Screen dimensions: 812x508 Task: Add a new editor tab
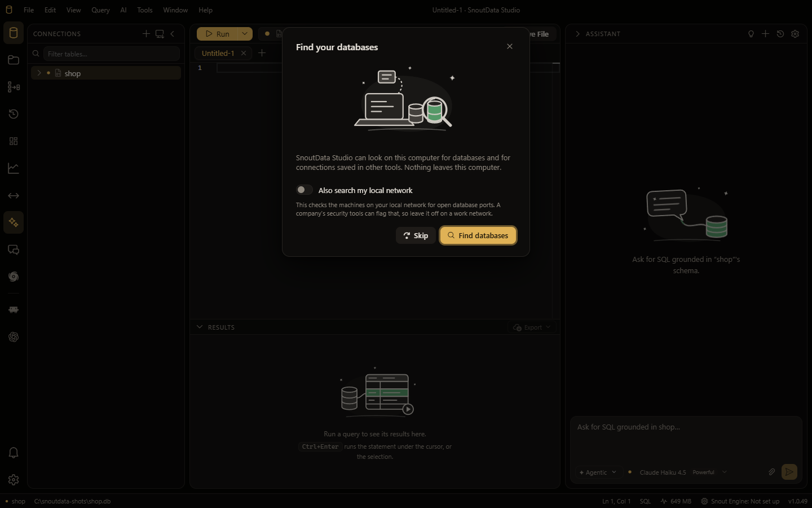[x=262, y=53]
